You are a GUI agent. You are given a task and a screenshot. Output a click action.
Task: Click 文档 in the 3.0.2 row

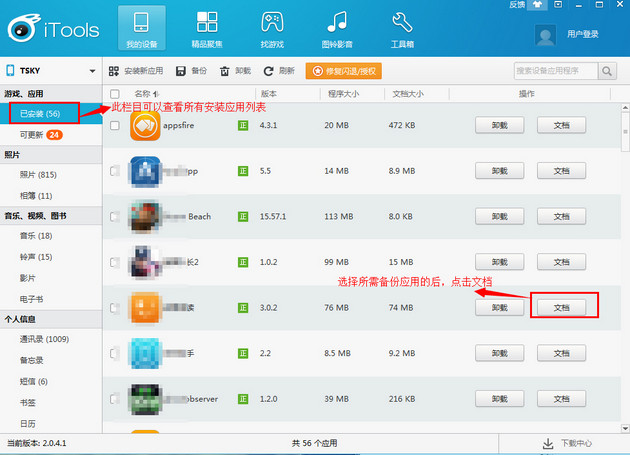[561, 308]
